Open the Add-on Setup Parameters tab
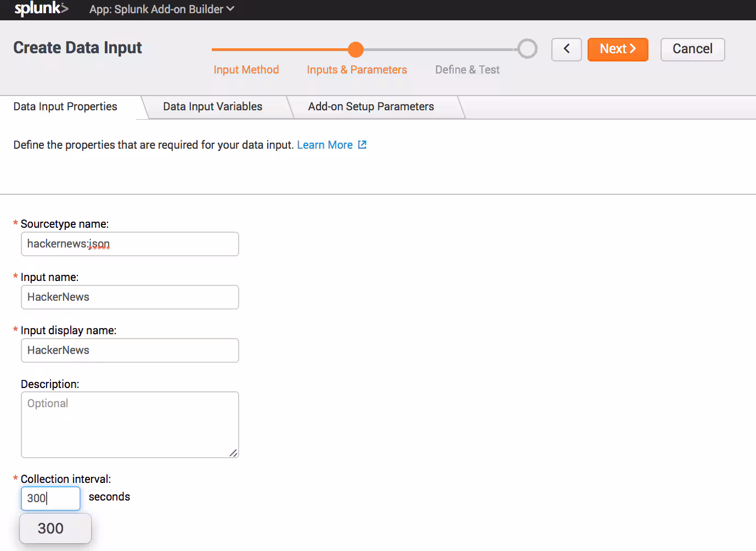Screen dimensions: 756x551 (371, 106)
